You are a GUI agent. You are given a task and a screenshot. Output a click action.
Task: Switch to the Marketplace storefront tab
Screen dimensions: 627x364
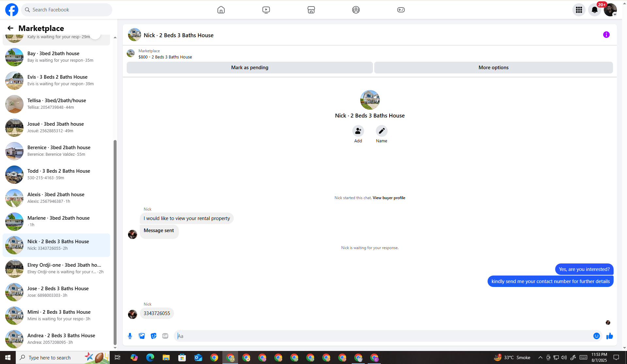[311, 10]
